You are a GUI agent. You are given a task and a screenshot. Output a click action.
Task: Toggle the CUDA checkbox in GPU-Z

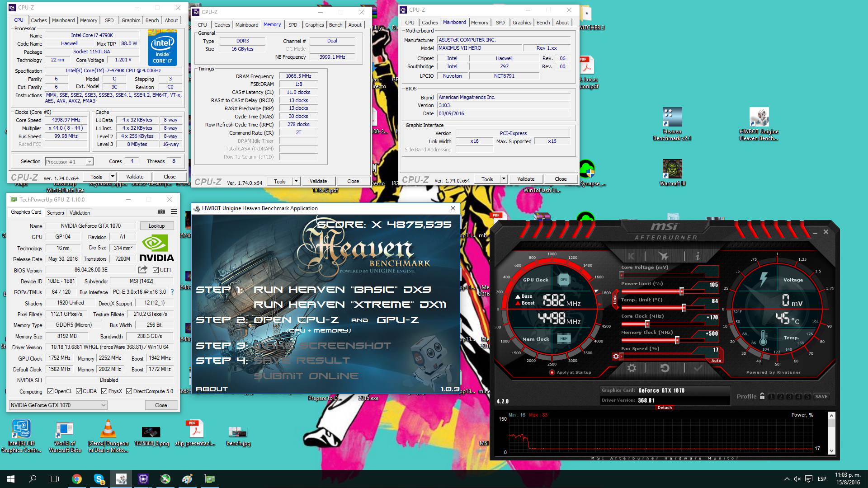(x=79, y=391)
